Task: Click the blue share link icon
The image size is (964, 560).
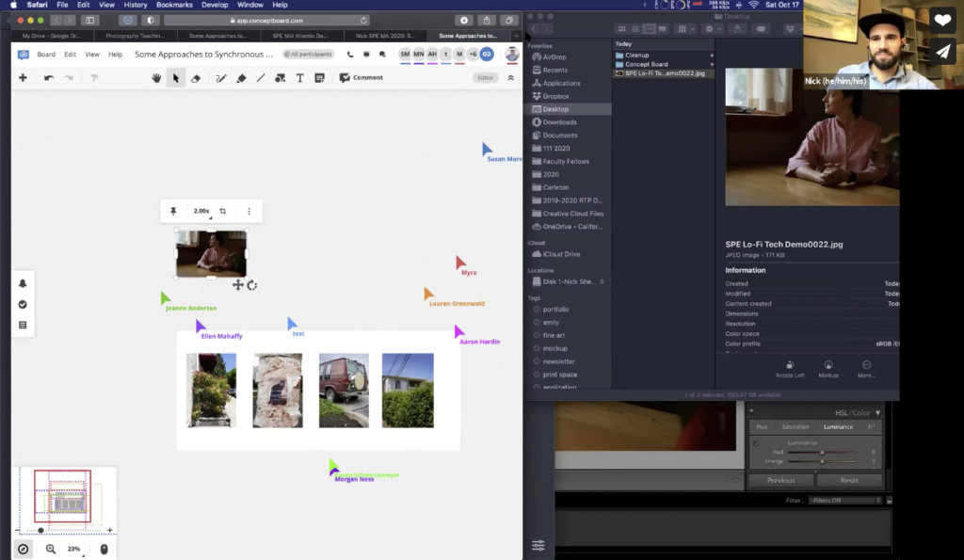Action: pyautogui.click(x=487, y=54)
